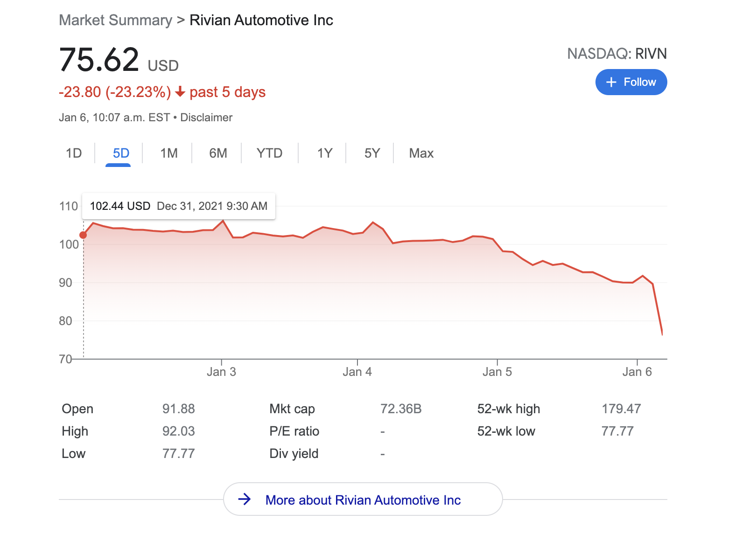Viewport: 756px width, 541px height.
Task: Click the 110 y-axis label
Action: pos(69,206)
